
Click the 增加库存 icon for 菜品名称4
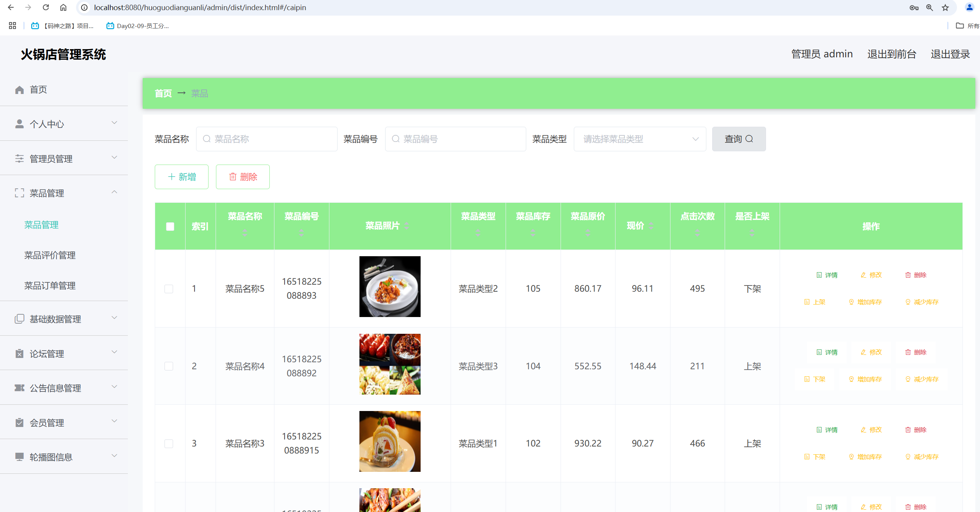click(x=851, y=379)
